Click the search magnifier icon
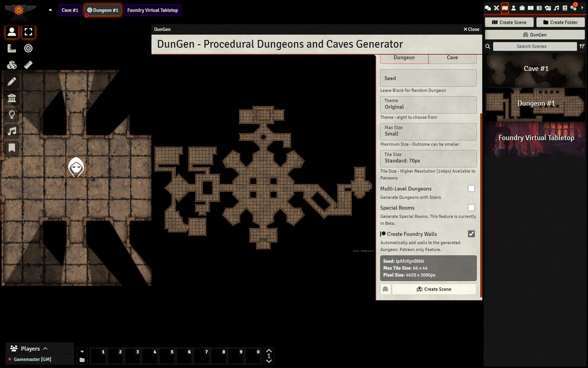Viewport: 588px width, 368px height. click(488, 46)
